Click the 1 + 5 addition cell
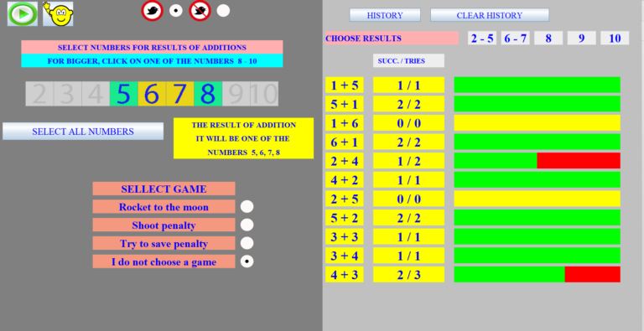This screenshot has height=331, width=644. [x=345, y=85]
